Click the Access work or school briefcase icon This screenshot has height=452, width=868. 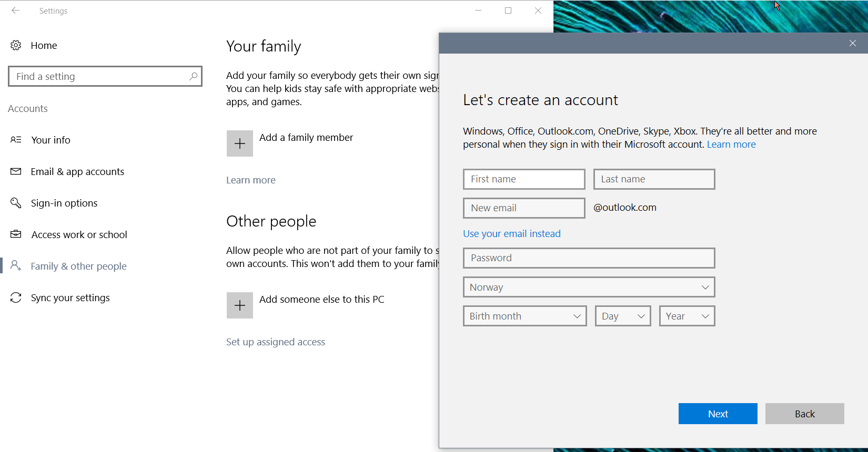click(x=16, y=234)
